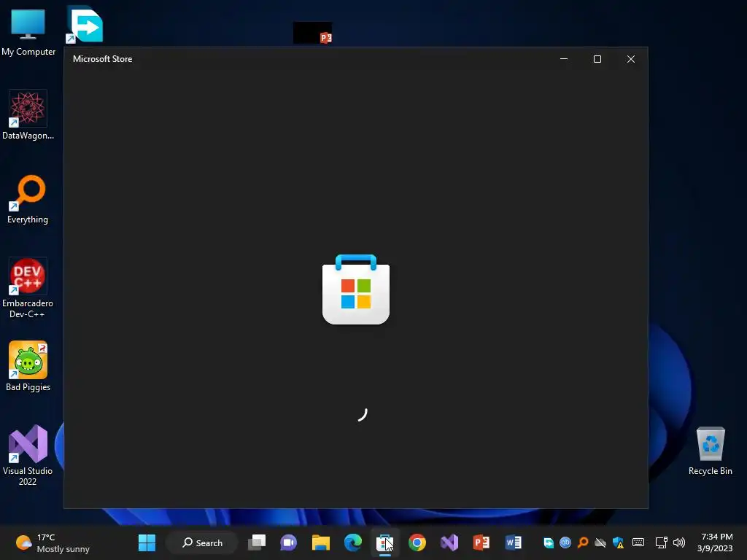Open the OneDrive tray icon
This screenshot has height=560, width=747.
click(x=600, y=542)
